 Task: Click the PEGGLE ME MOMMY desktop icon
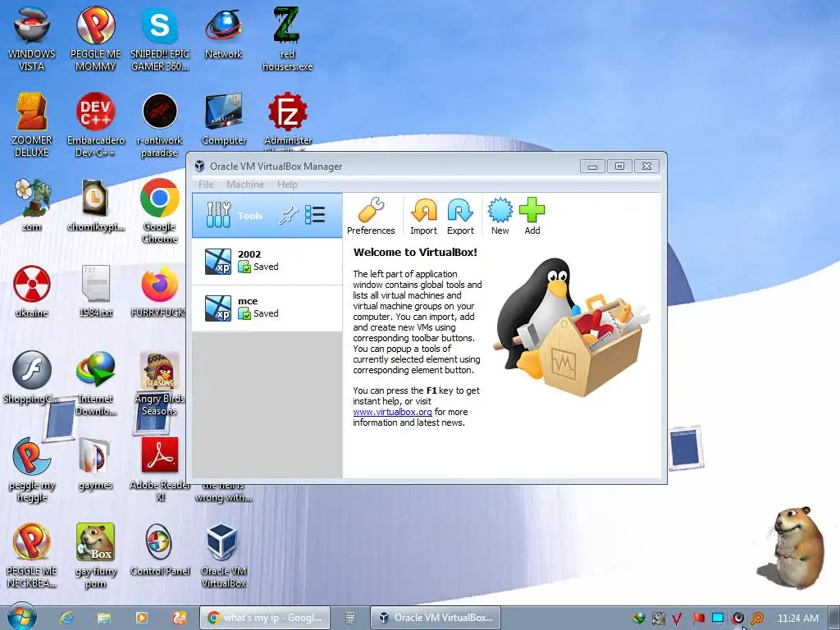tap(95, 39)
